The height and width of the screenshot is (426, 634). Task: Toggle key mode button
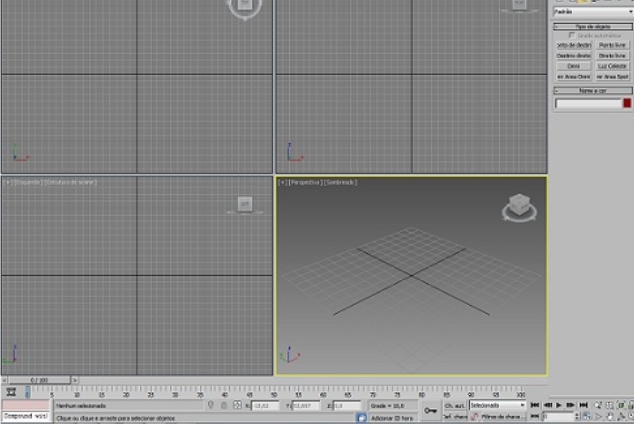(535, 416)
